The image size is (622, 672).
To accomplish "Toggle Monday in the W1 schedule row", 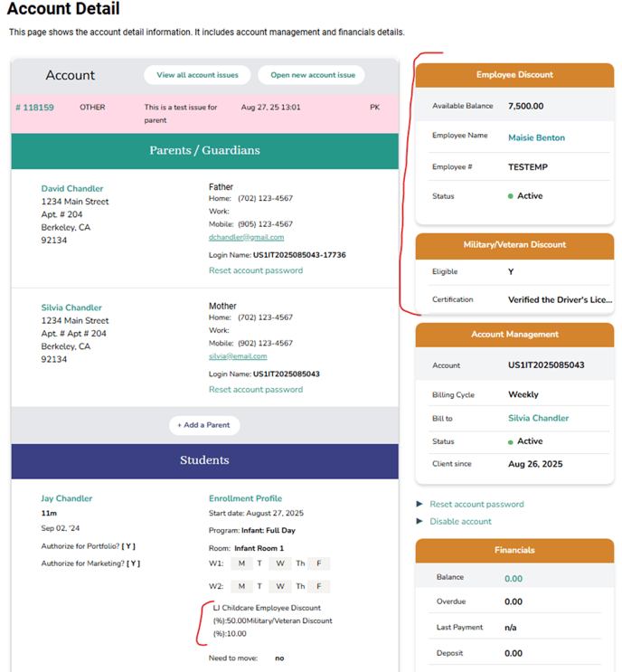I will [x=241, y=563].
